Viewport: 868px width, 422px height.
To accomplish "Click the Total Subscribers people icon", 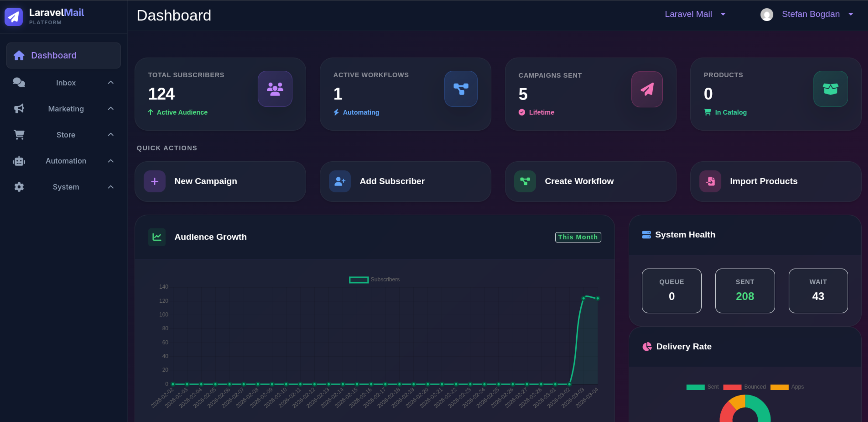I will [275, 89].
